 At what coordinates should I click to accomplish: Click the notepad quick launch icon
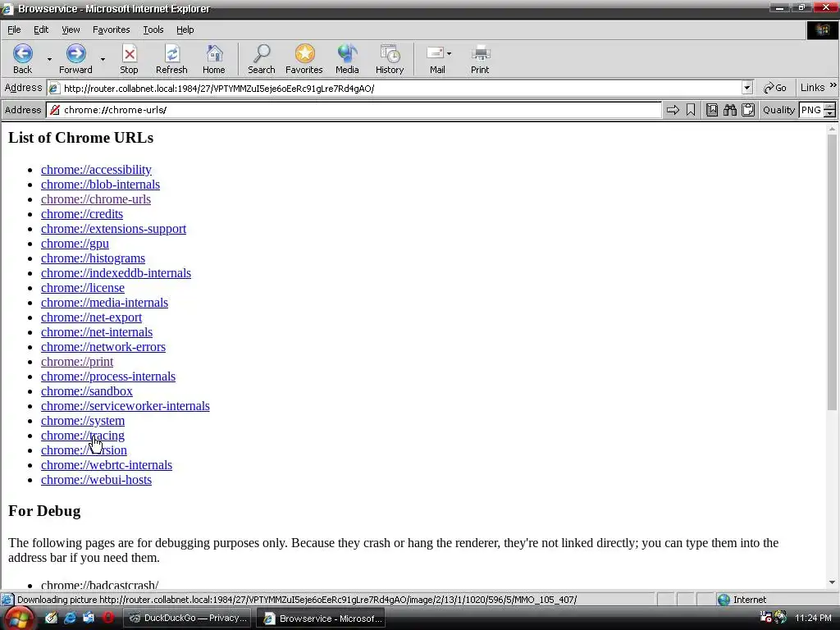51,618
